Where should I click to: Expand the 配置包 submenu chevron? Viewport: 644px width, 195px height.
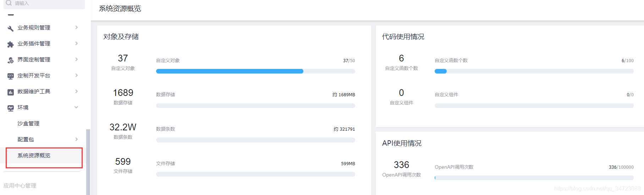pyautogui.click(x=76, y=139)
